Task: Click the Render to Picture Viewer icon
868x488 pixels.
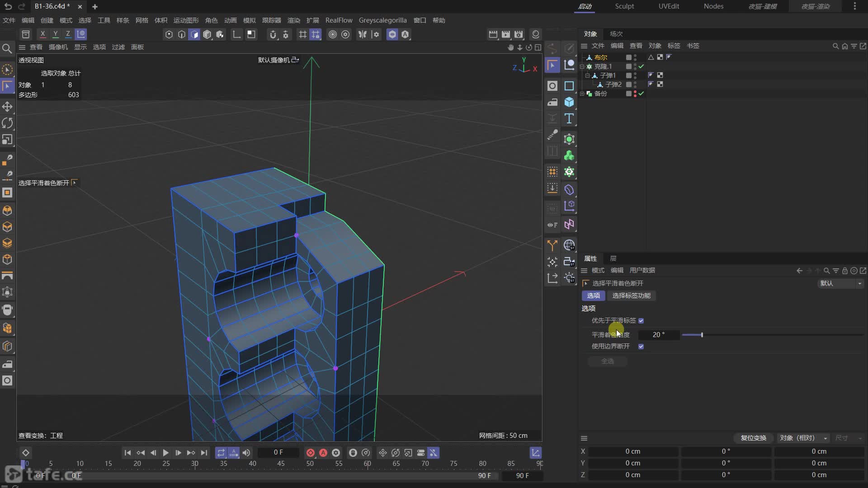Action: pos(506,34)
